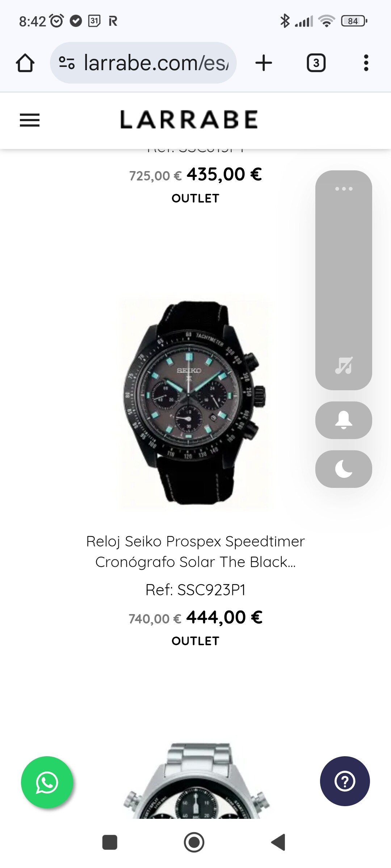Open the black Seiko Speedtimer watch image
The height and width of the screenshot is (868, 391).
tap(195, 401)
